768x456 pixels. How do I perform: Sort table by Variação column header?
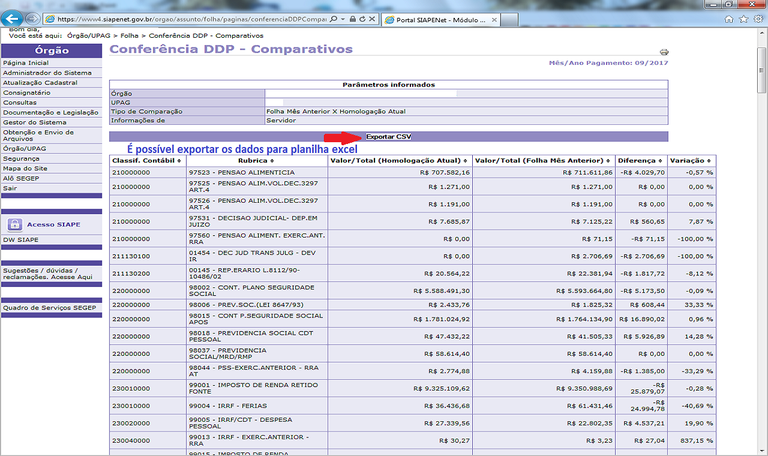point(690,159)
